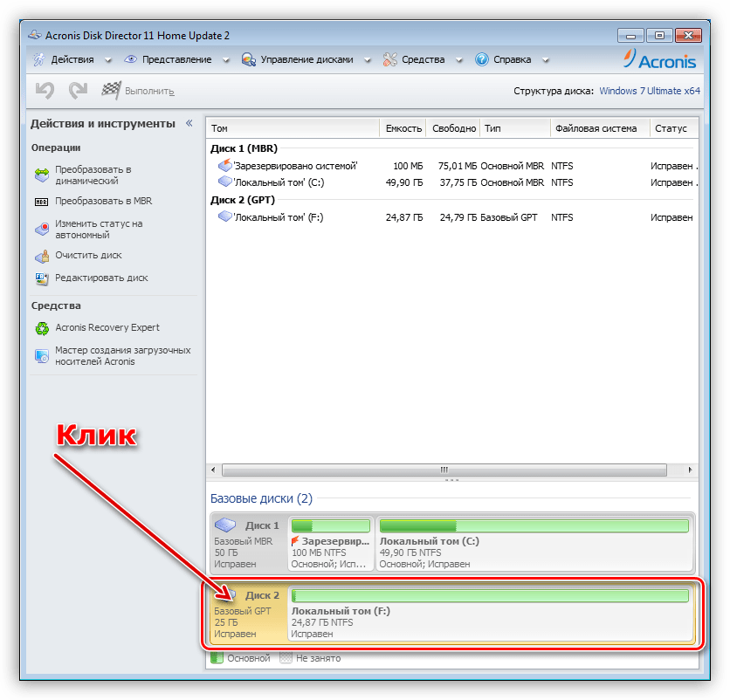Sort by the Файловая система column header
730x700 pixels.
(x=600, y=128)
